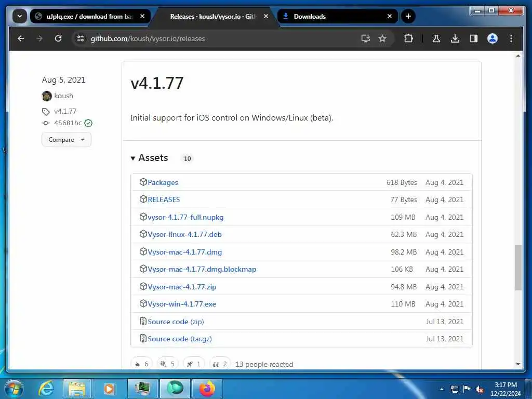
Task: Click the eyes reaction with 2
Action: tap(220, 364)
